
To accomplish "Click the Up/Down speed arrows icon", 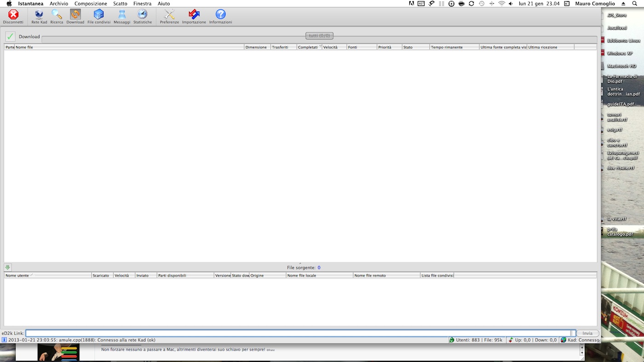I will click(x=511, y=340).
